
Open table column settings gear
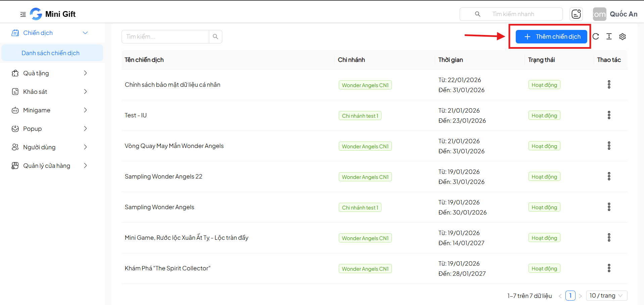[623, 37]
